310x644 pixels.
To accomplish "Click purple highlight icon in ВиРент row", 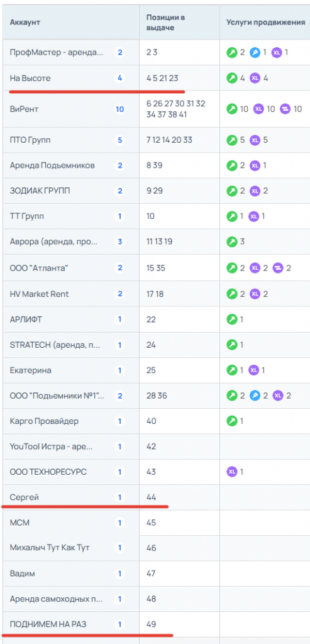I will (x=285, y=109).
